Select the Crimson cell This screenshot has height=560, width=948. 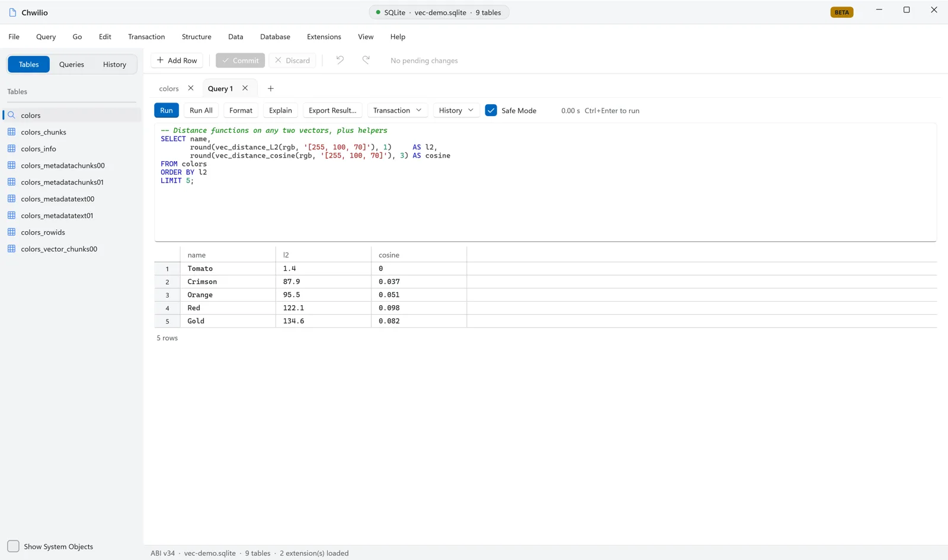pyautogui.click(x=228, y=281)
